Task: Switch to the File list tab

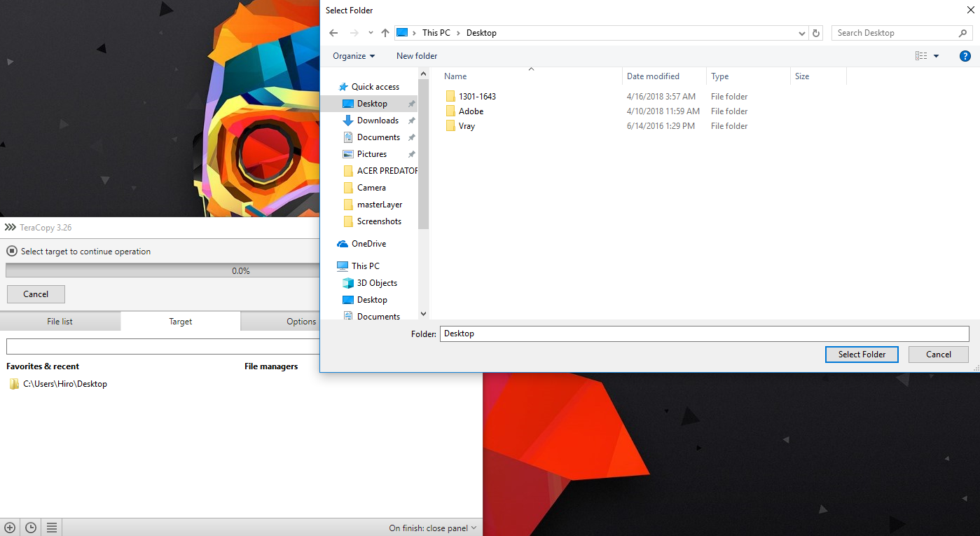Action: point(60,322)
